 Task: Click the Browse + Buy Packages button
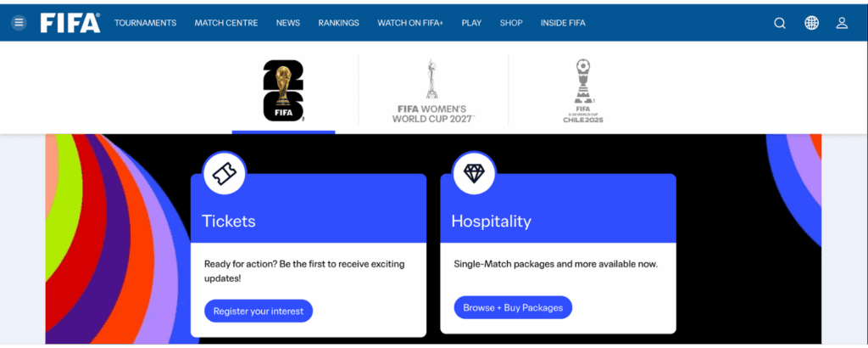coord(513,307)
